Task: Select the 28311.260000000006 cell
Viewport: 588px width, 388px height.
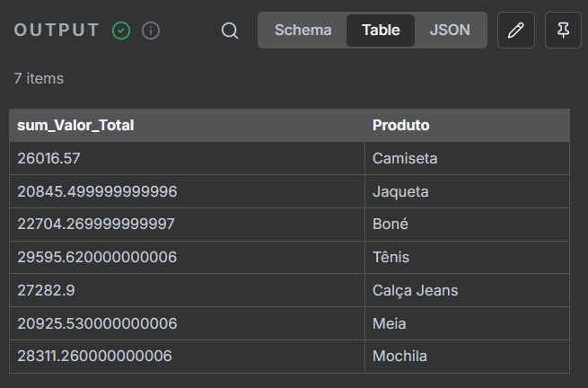Action: (x=187, y=357)
